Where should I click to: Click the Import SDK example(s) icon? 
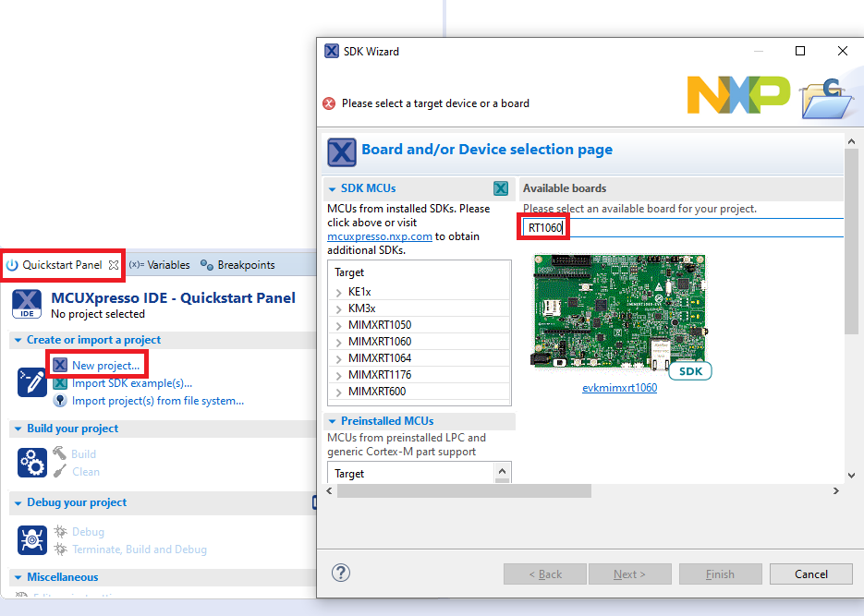(60, 383)
